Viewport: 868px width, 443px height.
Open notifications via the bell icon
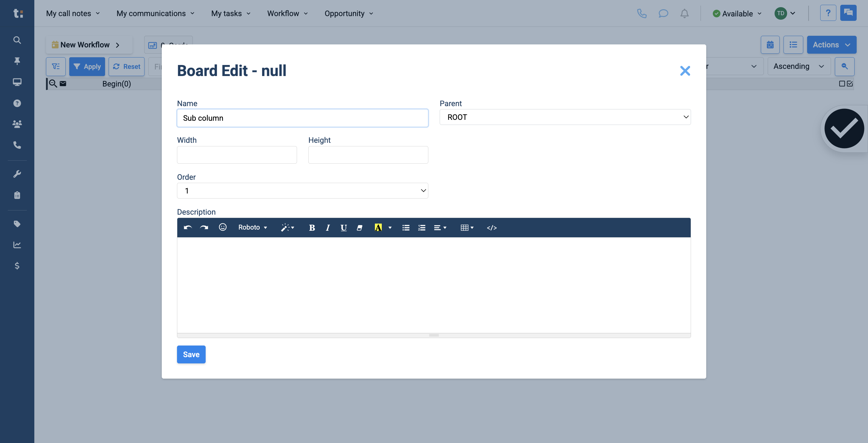pos(684,13)
